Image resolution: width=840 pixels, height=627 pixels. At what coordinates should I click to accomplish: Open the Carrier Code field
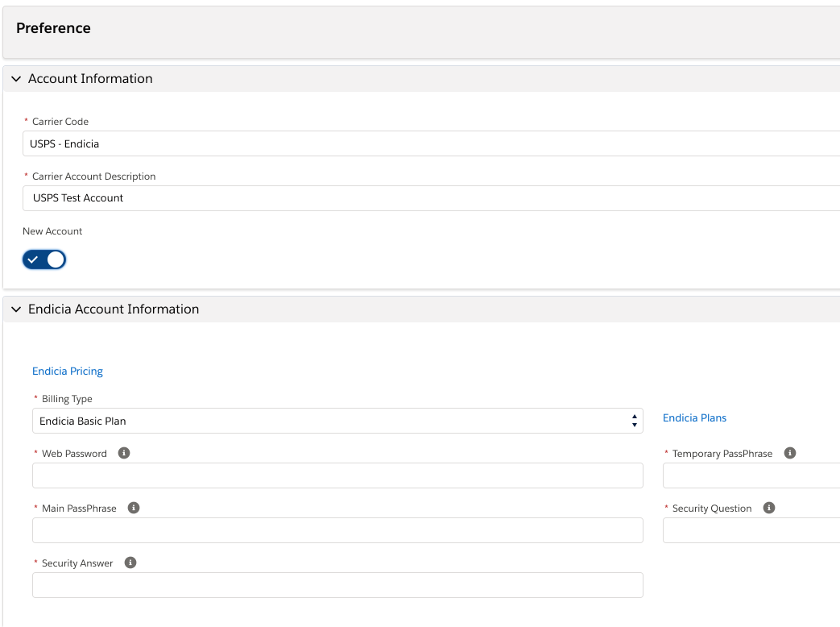pyautogui.click(x=431, y=143)
